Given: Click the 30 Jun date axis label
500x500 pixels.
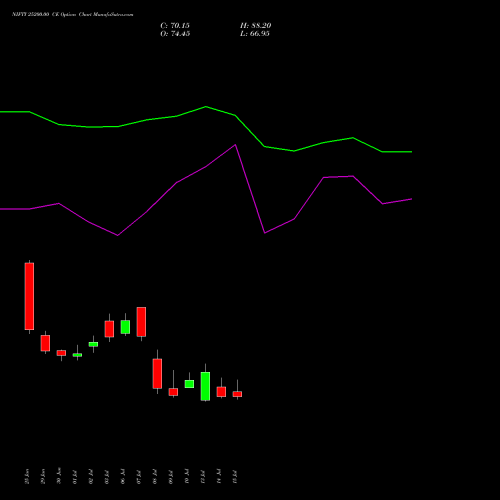Looking at the screenshot, I should (x=59, y=476).
